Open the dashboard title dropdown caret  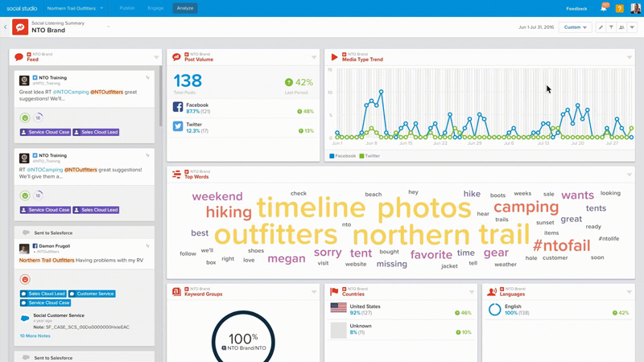109,27
